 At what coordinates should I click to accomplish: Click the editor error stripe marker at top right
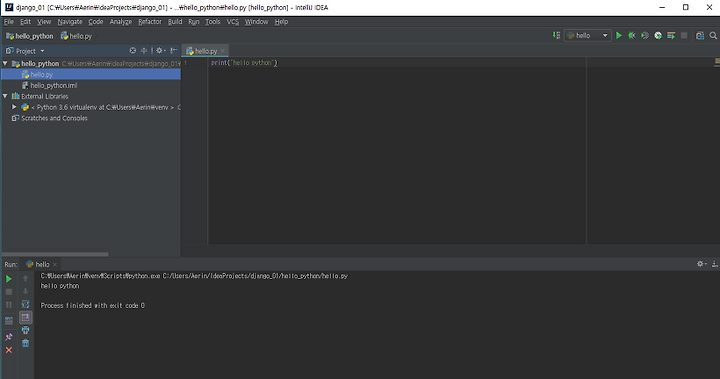(x=717, y=62)
